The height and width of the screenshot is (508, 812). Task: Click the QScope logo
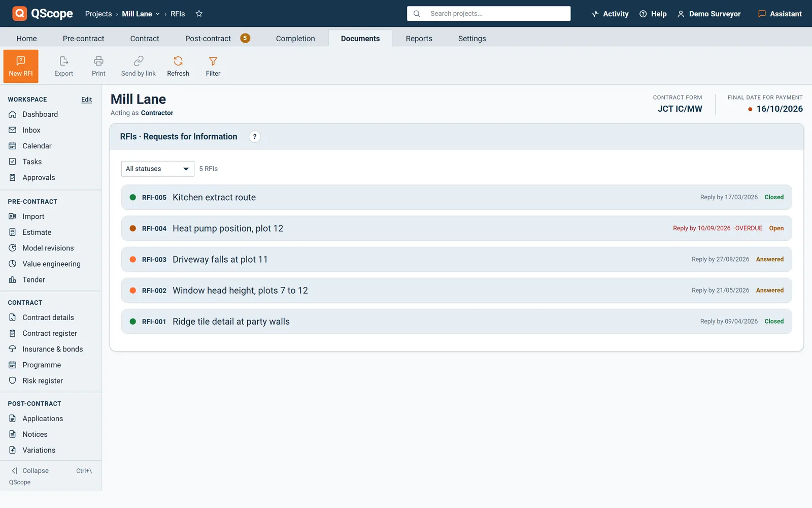pos(43,14)
